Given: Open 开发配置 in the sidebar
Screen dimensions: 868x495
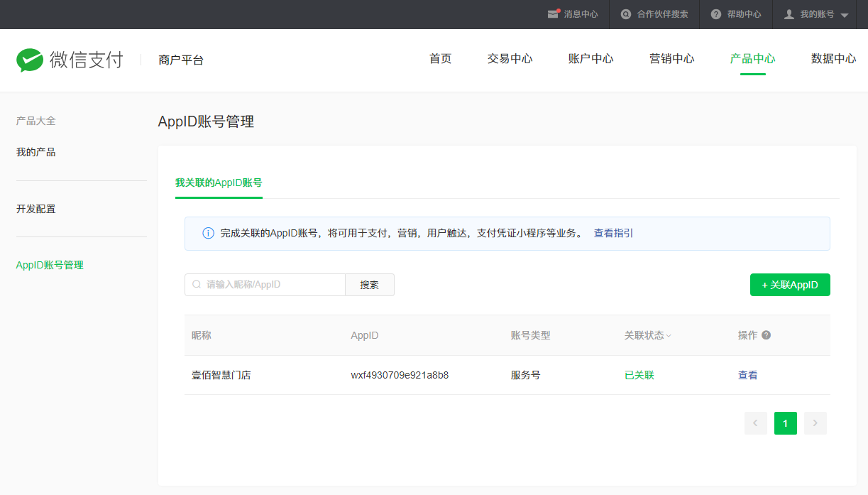Looking at the screenshot, I should (x=36, y=209).
